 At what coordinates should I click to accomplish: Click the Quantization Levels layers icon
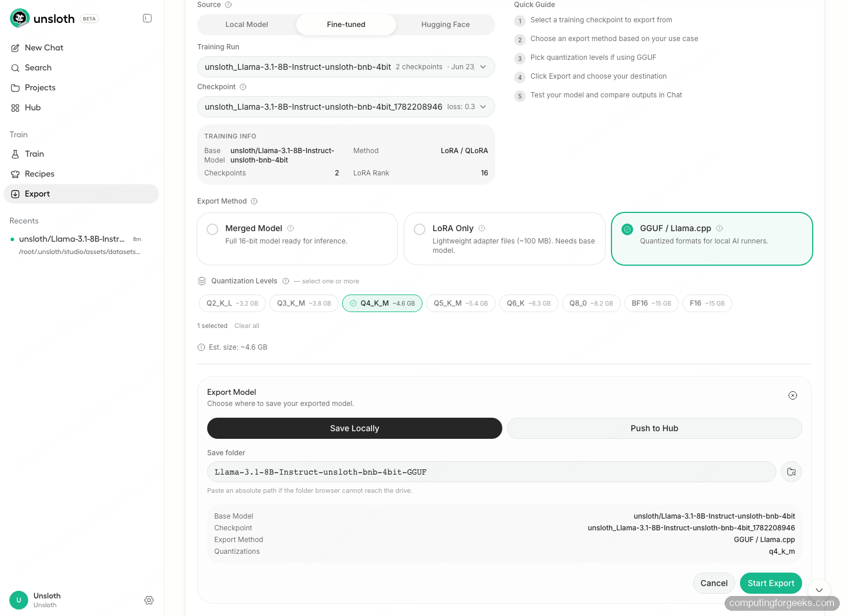[202, 281]
